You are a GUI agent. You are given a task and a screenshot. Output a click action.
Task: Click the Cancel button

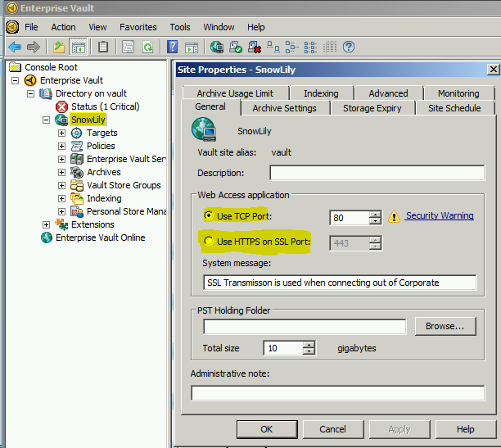[x=332, y=429]
